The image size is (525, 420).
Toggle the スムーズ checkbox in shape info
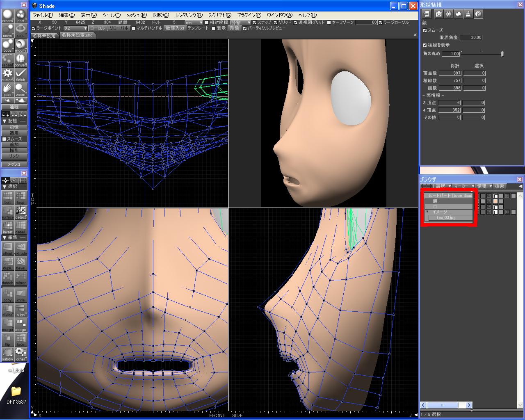425,30
